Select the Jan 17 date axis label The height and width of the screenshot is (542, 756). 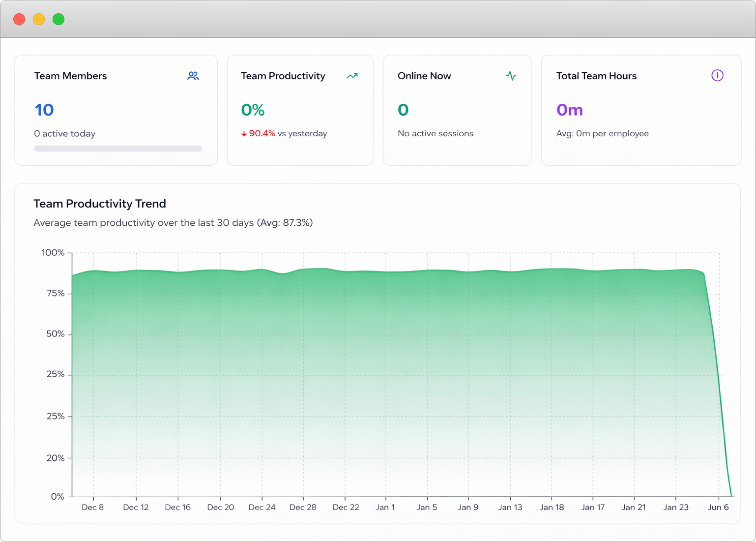click(x=593, y=507)
